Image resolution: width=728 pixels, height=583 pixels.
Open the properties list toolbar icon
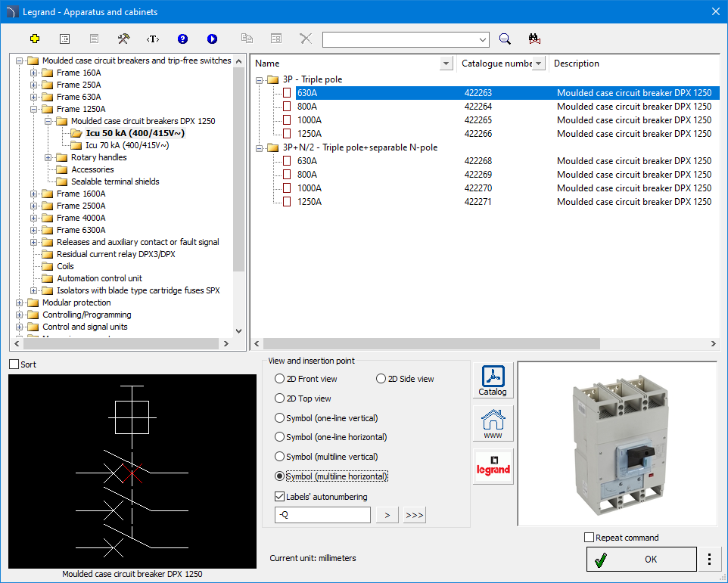click(x=64, y=39)
